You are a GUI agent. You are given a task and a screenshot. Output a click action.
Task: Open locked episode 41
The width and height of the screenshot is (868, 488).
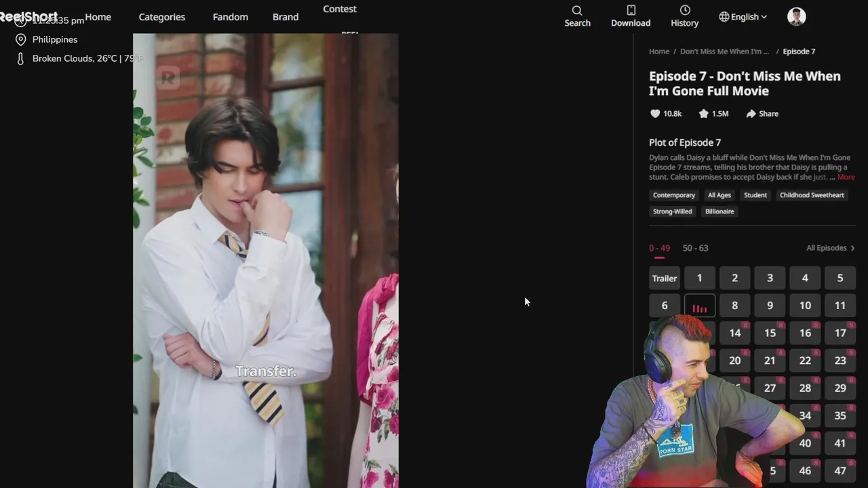pos(840,443)
